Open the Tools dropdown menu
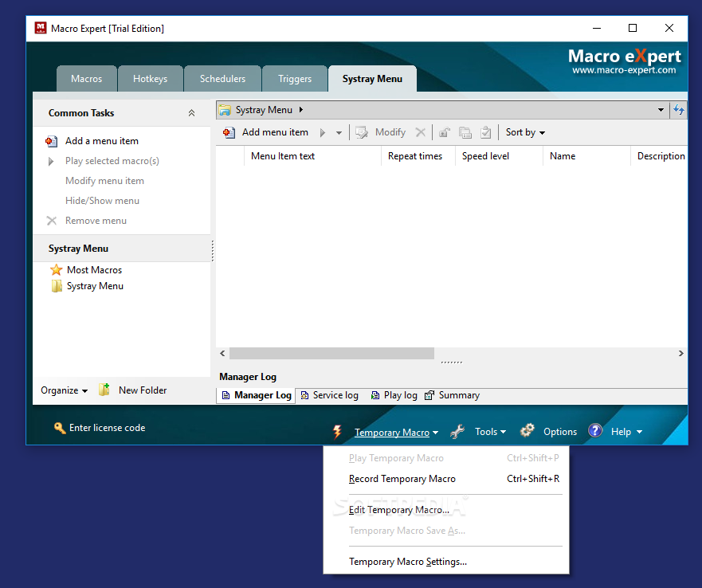702x588 pixels. pos(490,432)
